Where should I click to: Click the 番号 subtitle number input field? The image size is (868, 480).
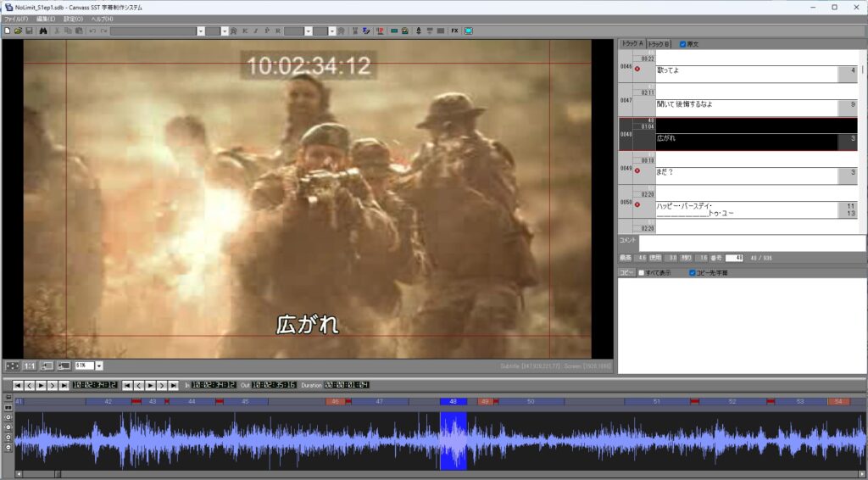point(734,258)
